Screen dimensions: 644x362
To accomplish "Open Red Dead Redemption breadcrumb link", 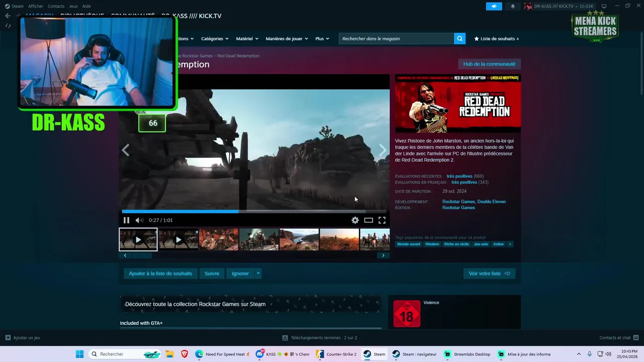I will pos(238,56).
